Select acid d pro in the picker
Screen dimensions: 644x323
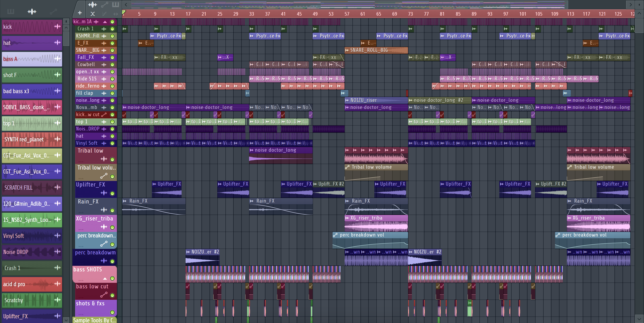[x=32, y=284]
